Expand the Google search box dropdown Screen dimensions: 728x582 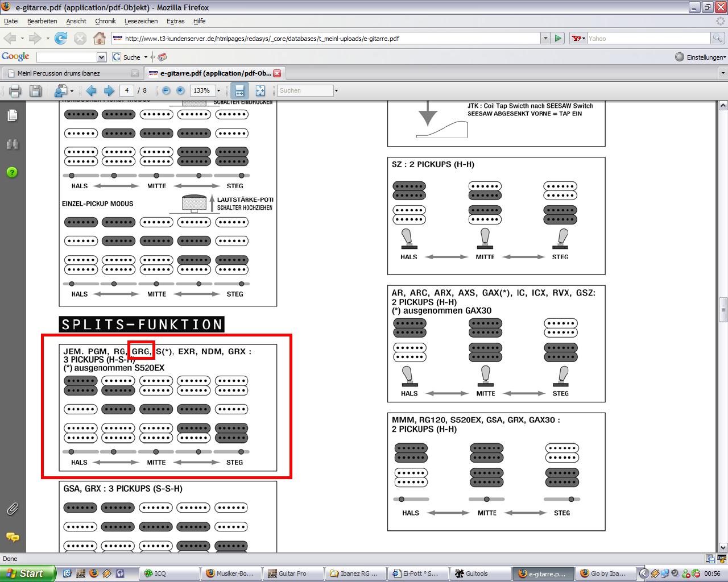[101, 57]
